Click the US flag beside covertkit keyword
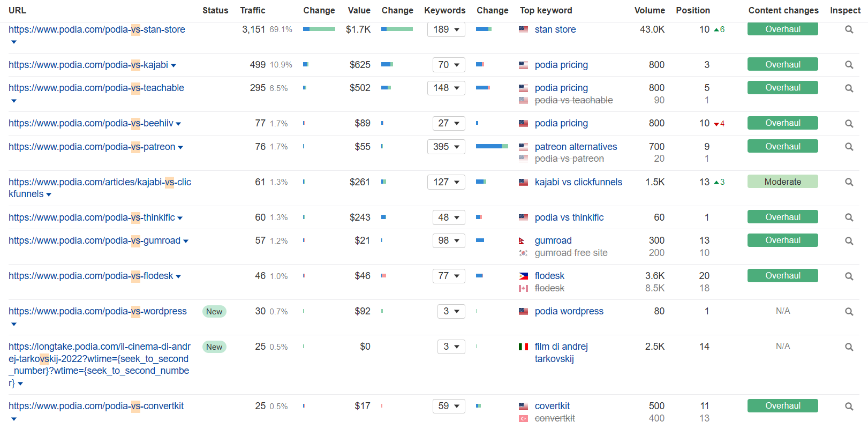The image size is (868, 429). (523, 407)
